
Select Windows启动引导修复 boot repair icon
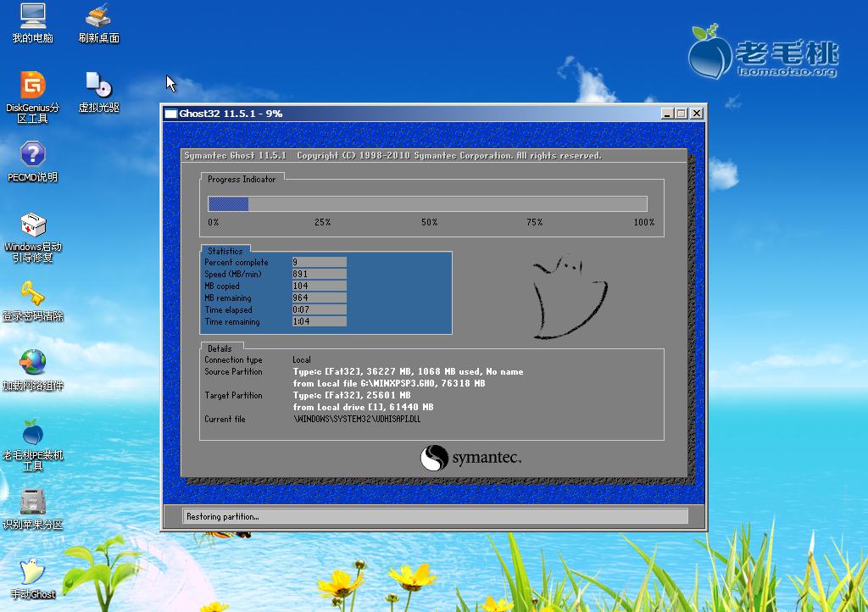(32, 225)
